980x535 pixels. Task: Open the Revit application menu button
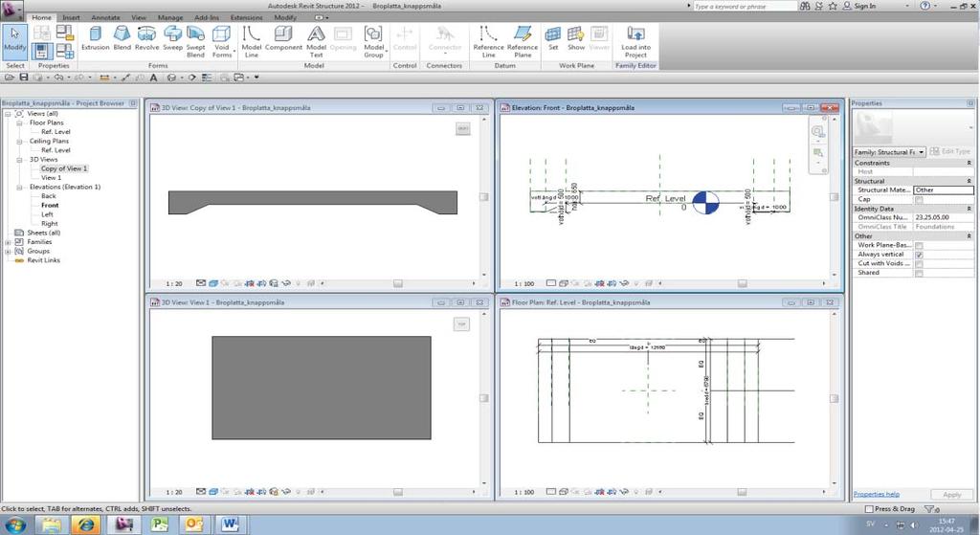click(x=11, y=8)
